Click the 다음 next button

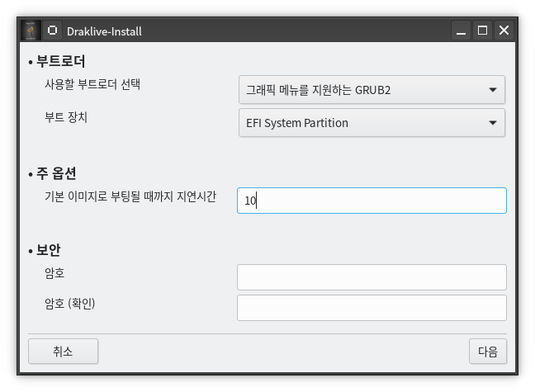488,351
